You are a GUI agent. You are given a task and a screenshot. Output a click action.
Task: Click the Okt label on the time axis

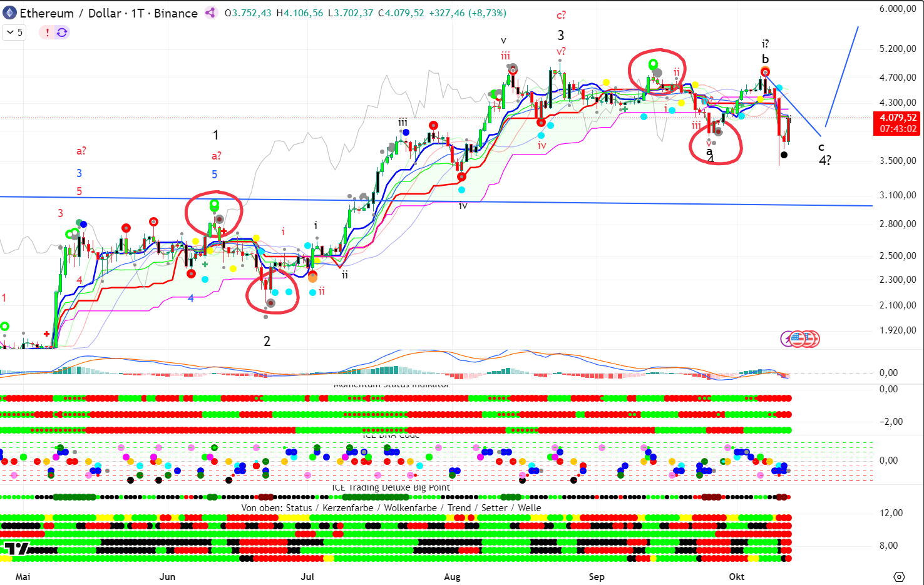[737, 576]
